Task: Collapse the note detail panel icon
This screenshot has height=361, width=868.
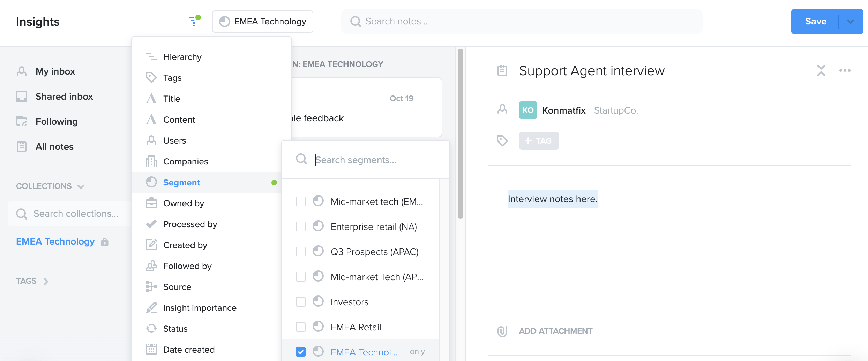Action: coord(821,70)
